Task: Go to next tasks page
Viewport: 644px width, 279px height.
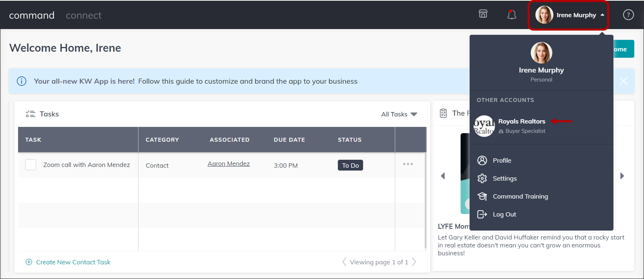Action: point(414,262)
